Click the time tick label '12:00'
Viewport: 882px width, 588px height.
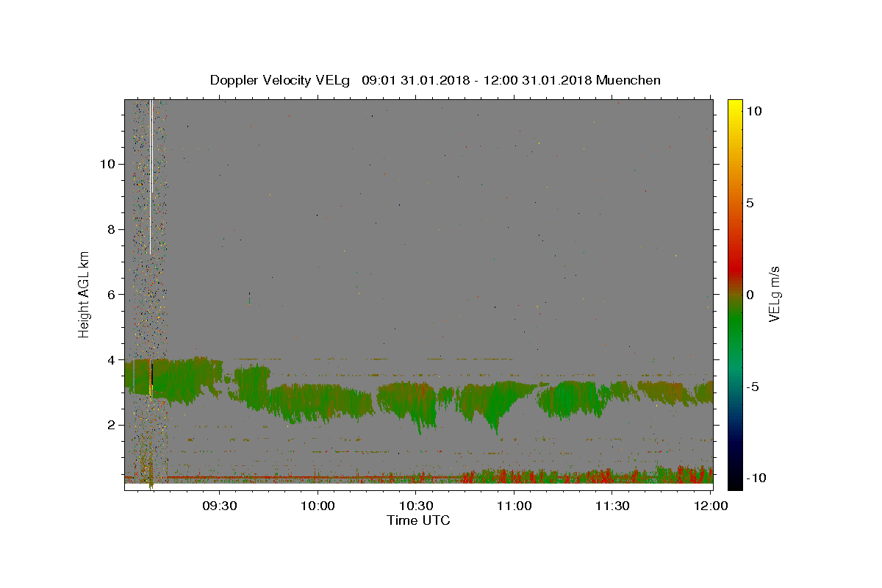pyautogui.click(x=711, y=506)
